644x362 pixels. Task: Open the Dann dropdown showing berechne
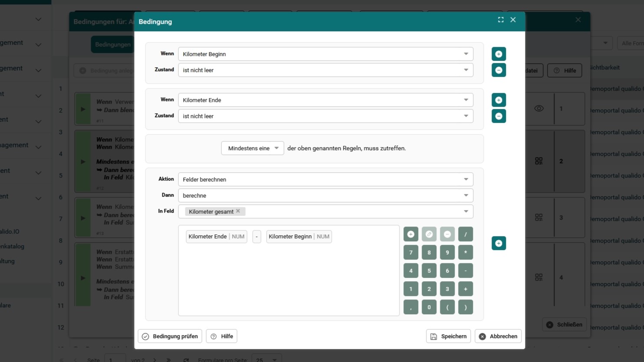click(326, 195)
